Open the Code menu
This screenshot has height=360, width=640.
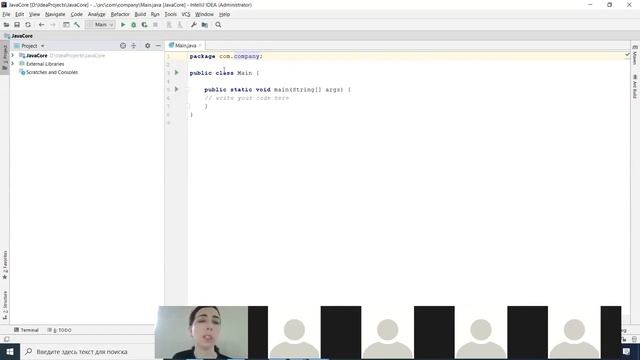pos(76,14)
